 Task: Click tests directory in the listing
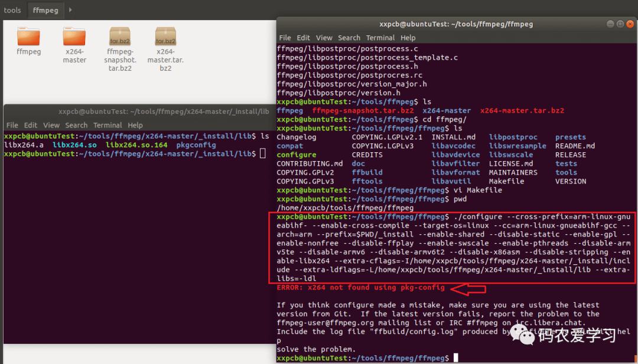tap(566, 164)
